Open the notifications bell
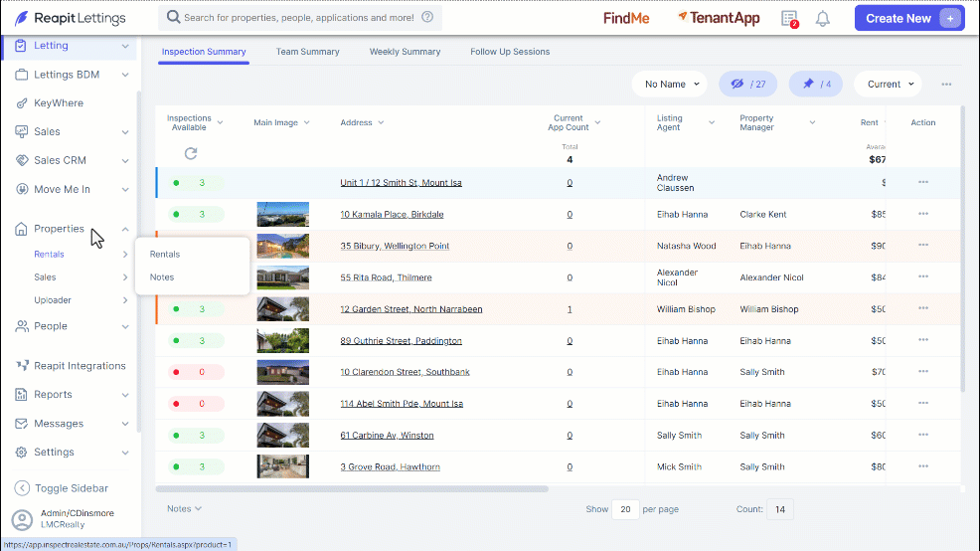 click(823, 19)
